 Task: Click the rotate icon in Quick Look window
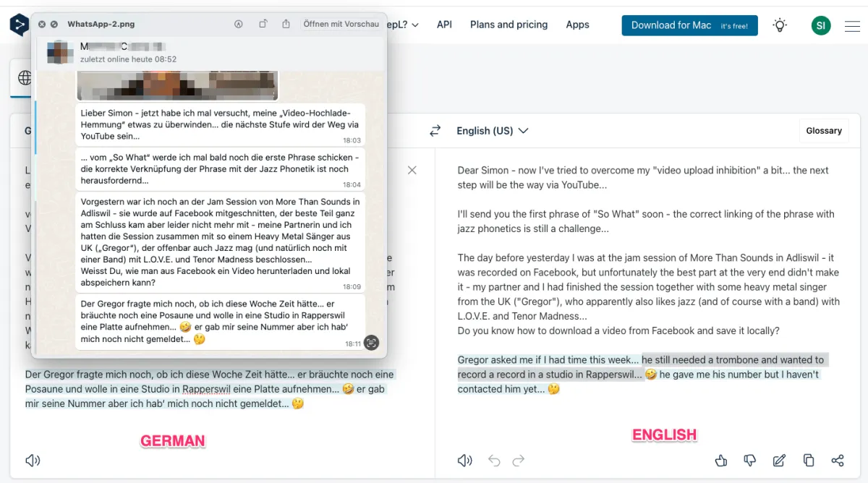point(263,24)
